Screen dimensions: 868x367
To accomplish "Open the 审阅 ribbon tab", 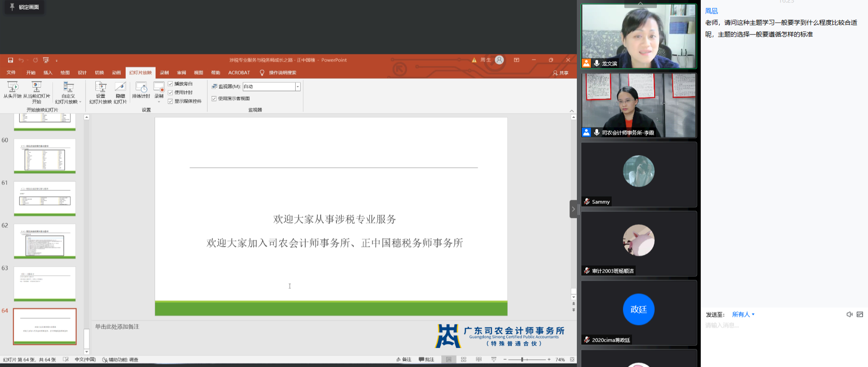I will click(x=181, y=73).
